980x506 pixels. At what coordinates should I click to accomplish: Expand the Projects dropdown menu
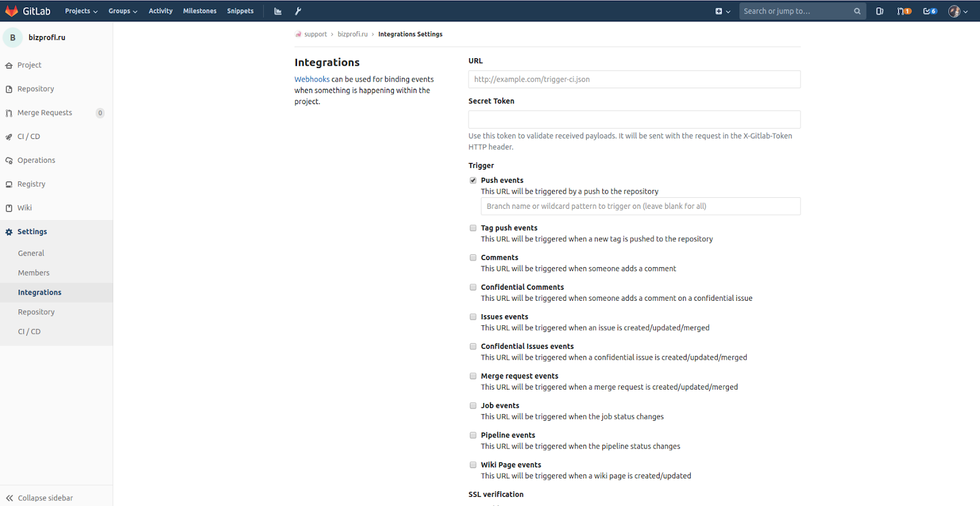click(x=81, y=11)
